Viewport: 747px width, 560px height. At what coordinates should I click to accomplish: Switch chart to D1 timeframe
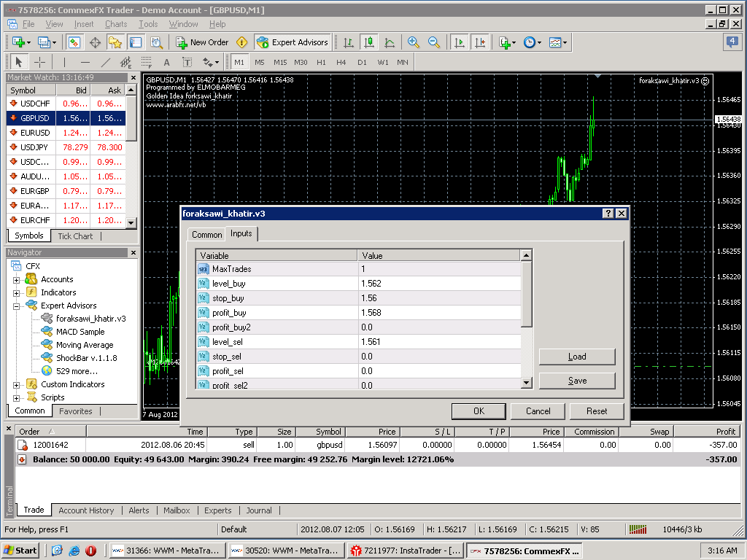point(362,62)
